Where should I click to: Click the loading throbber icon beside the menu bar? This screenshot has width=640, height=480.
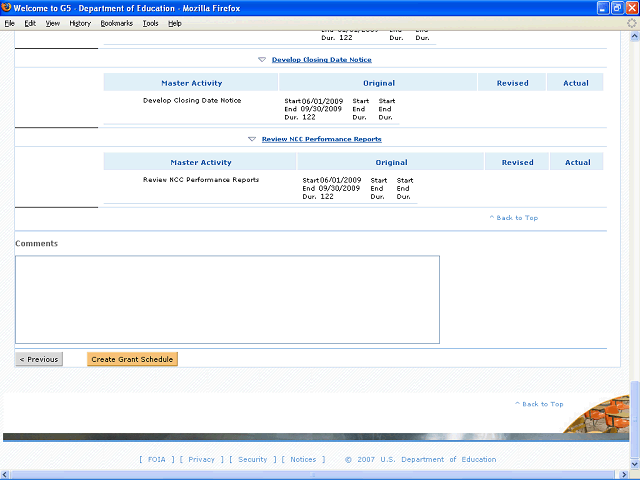pos(631,23)
